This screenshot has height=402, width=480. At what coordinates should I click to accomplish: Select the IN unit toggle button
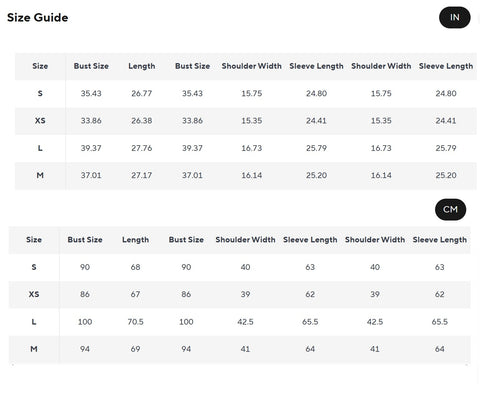(454, 17)
